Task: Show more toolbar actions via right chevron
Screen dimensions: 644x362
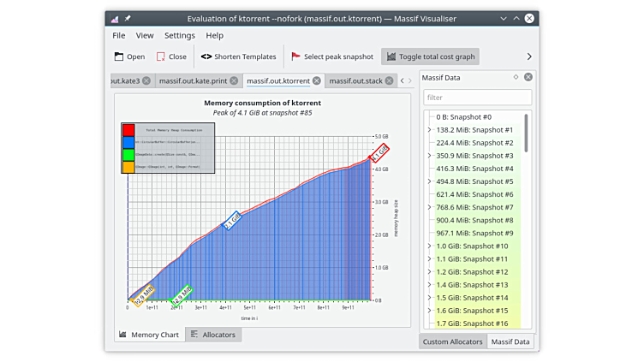Action: (x=528, y=56)
